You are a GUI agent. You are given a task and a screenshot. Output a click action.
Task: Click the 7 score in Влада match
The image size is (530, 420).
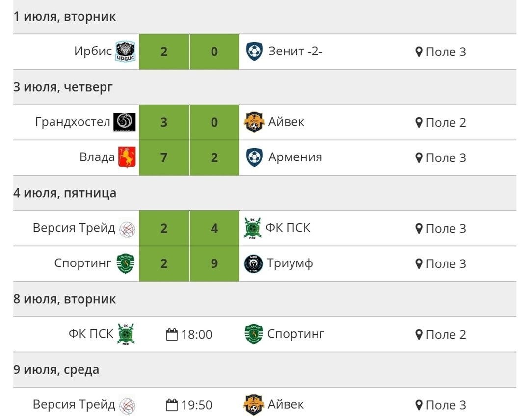tap(164, 158)
